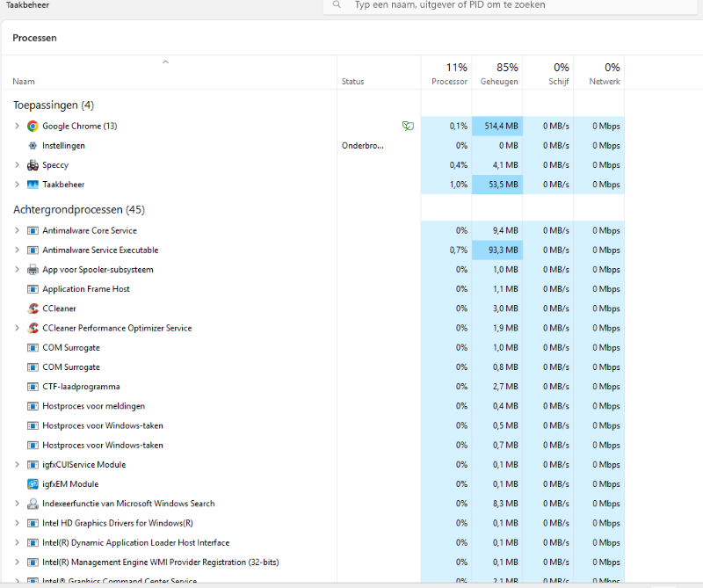Click the Instellingen gear icon
This screenshot has width=703, height=588.
pos(33,146)
